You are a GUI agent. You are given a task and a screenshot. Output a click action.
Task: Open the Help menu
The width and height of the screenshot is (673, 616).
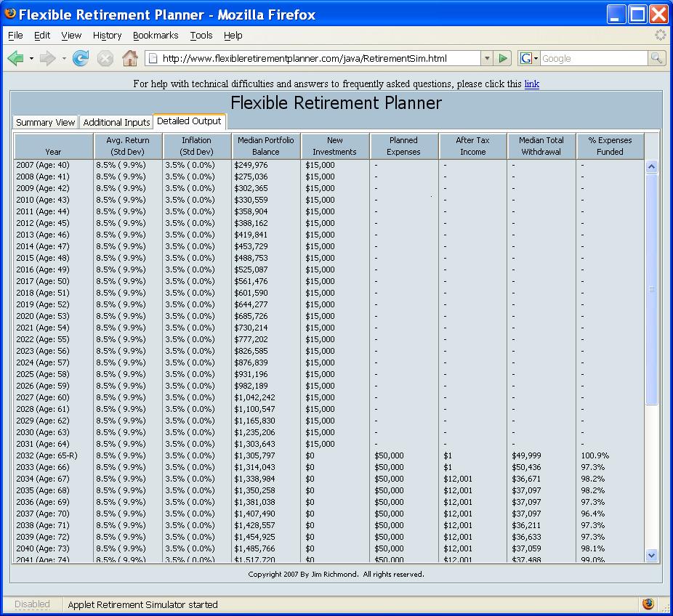pyautogui.click(x=233, y=35)
